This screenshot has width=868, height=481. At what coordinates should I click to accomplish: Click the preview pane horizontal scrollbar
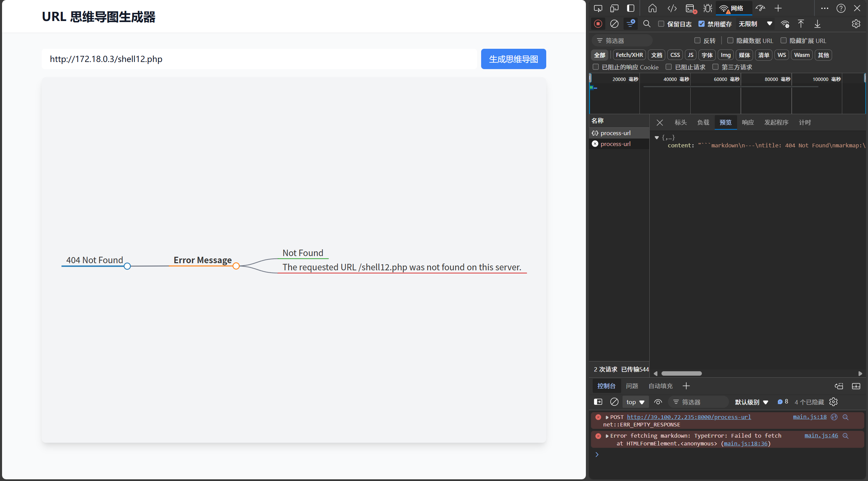(x=682, y=373)
